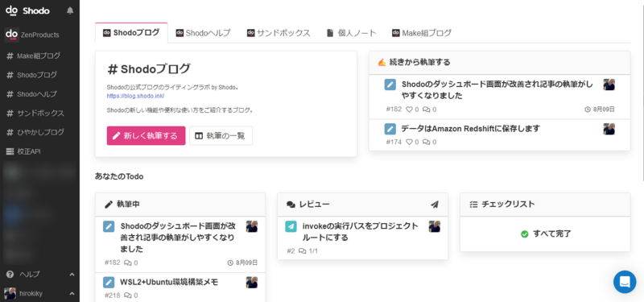Click edit icon beside Amazon Redshift article

coord(390,129)
